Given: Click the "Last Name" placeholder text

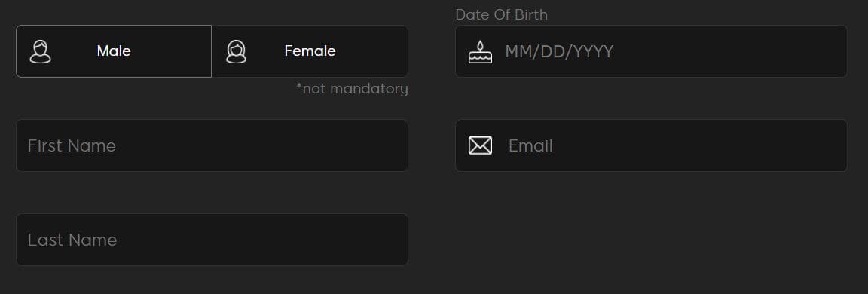Looking at the screenshot, I should (72, 240).
